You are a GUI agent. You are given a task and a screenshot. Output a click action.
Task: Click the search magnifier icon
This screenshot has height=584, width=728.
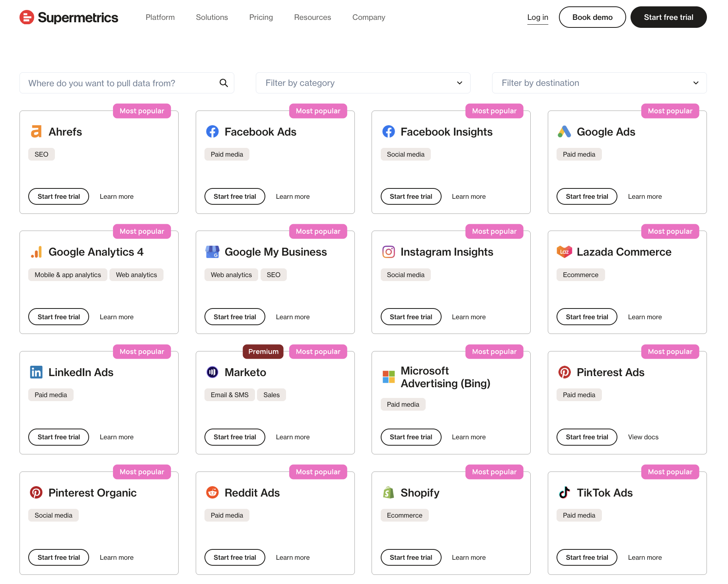(224, 83)
